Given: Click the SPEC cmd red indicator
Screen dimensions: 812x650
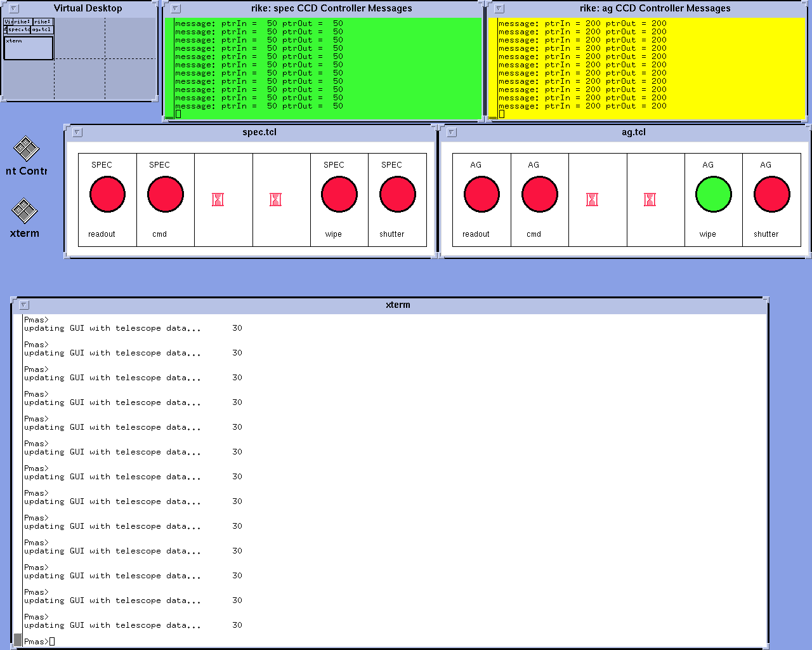Looking at the screenshot, I should click(x=165, y=195).
